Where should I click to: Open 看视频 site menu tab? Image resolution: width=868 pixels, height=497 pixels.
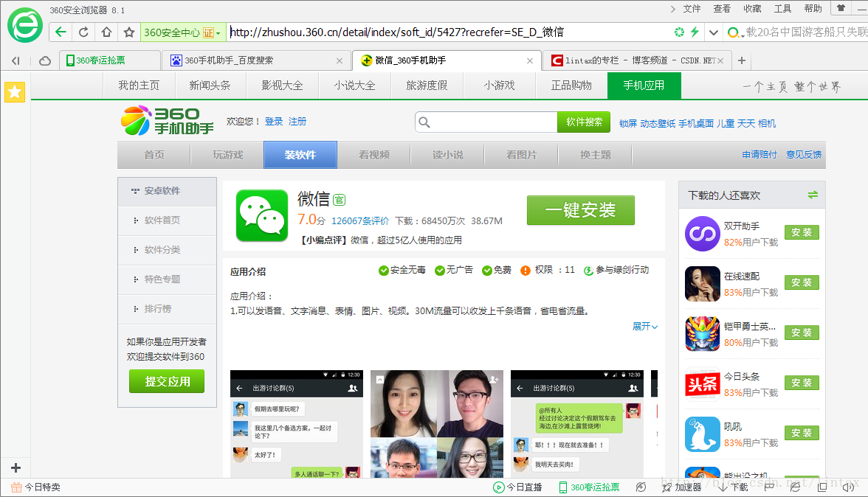pyautogui.click(x=374, y=155)
